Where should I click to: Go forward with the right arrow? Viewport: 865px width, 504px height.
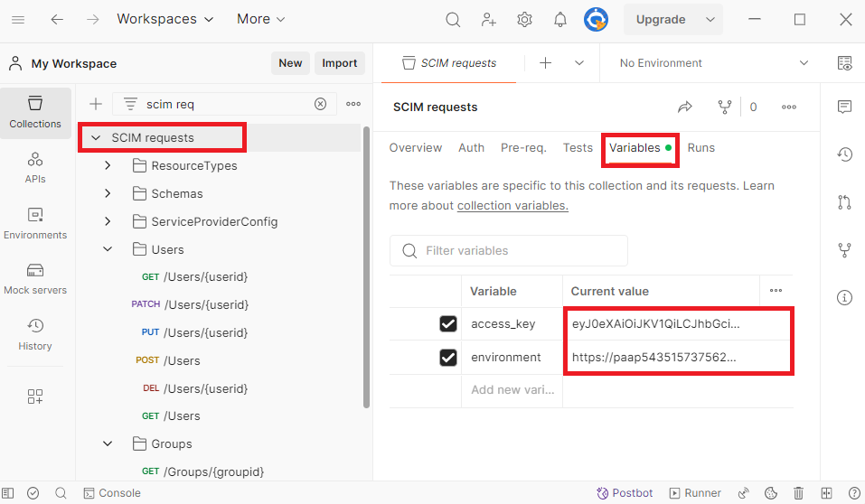[x=93, y=20]
